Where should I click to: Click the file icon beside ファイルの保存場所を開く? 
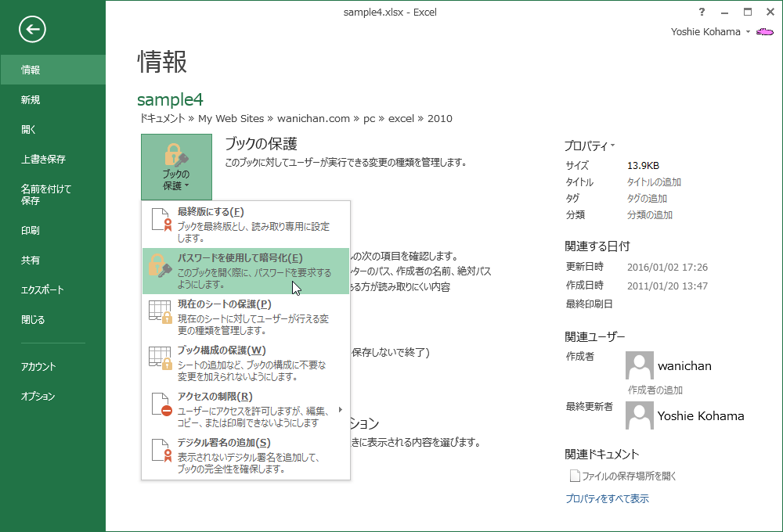575,476
